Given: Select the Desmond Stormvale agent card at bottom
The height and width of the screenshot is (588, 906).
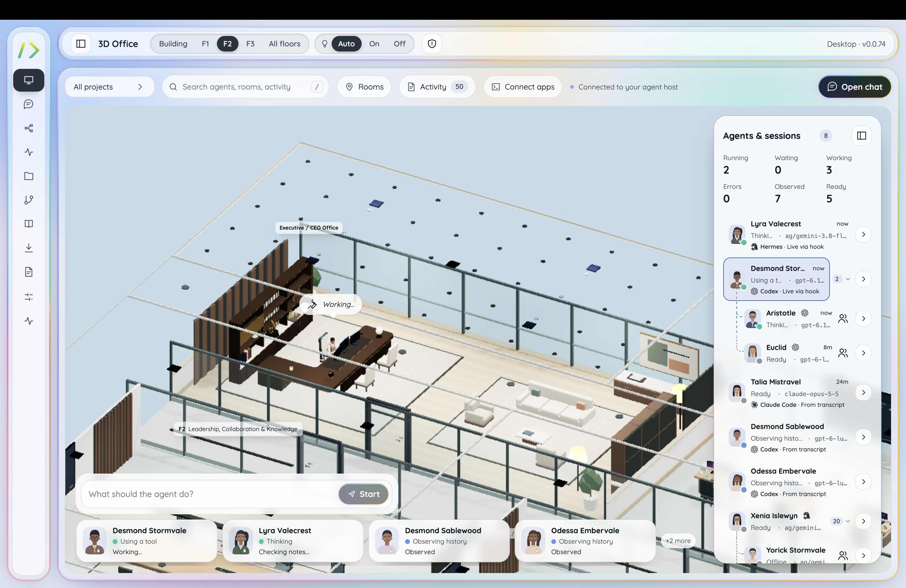Looking at the screenshot, I should [147, 541].
